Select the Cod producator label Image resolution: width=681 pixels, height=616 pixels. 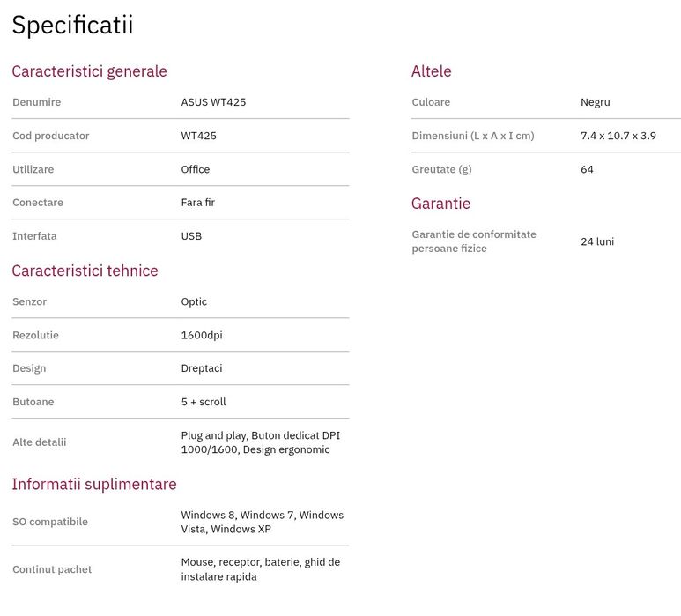(x=51, y=136)
